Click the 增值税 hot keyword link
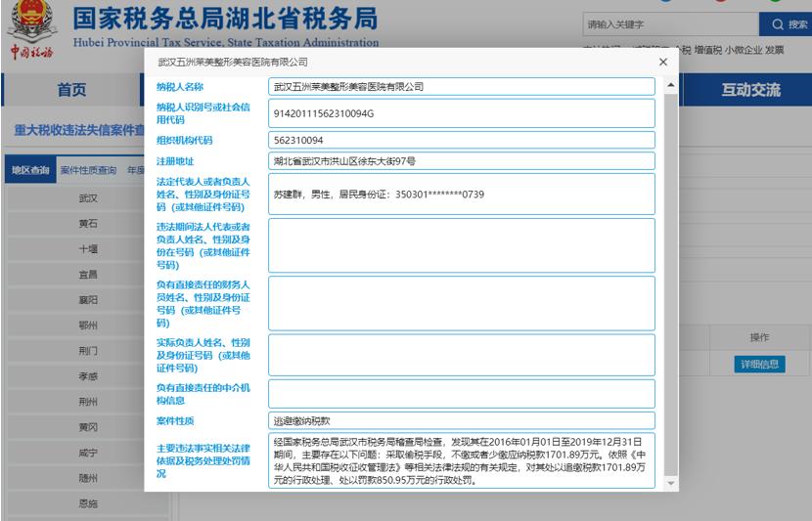This screenshot has height=521, width=812. 708,50
